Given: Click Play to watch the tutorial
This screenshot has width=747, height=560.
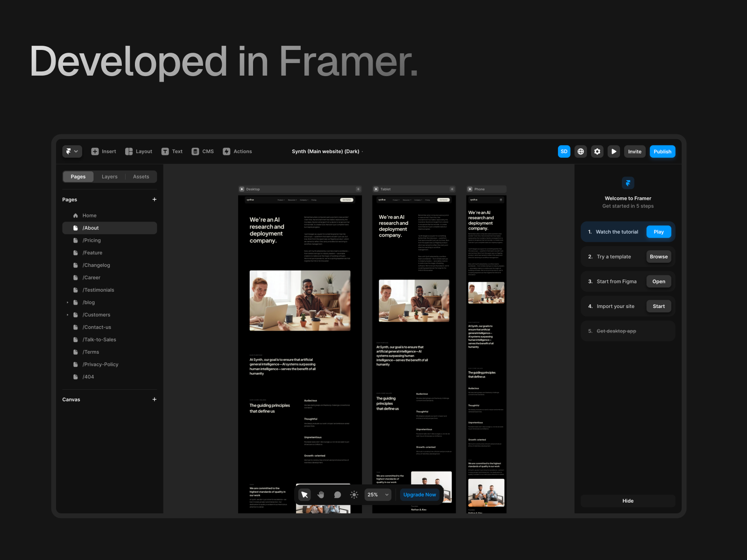Looking at the screenshot, I should (x=659, y=232).
